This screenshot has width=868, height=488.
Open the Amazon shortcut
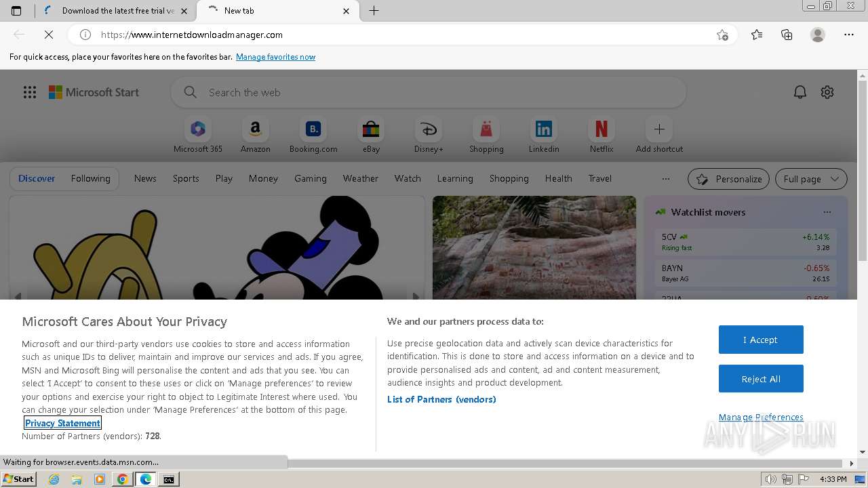256,136
